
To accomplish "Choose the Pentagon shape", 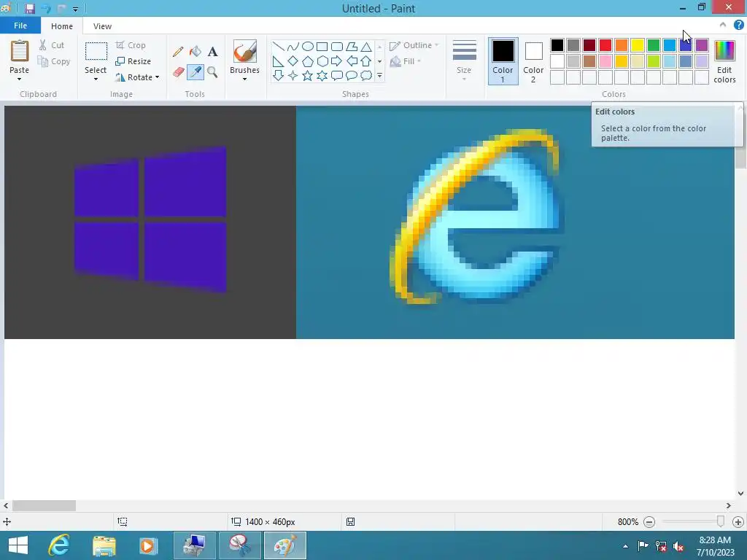I will 308,61.
